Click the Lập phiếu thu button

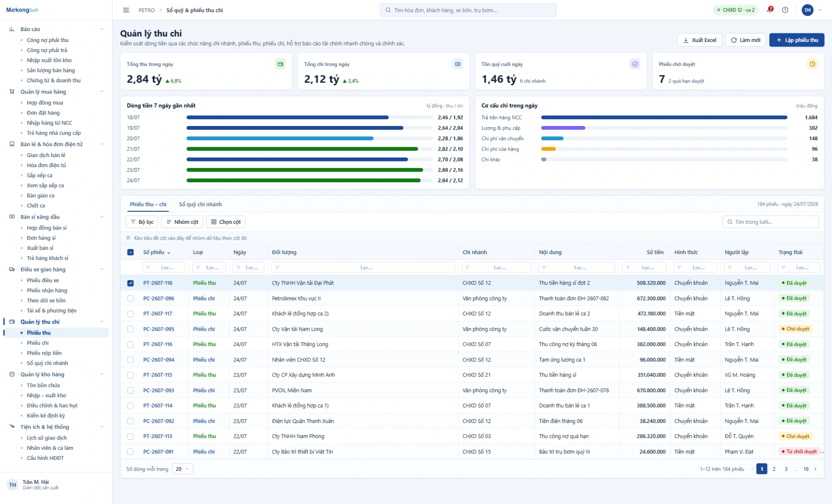(796, 40)
